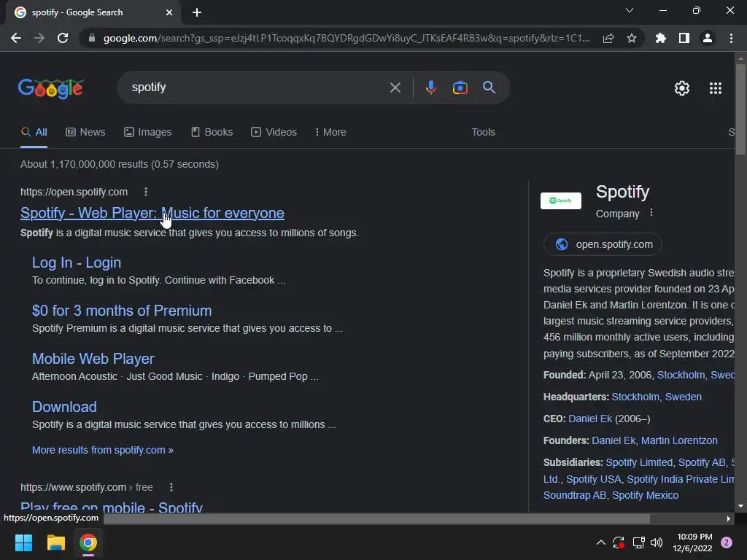Viewport: 747px width, 560px height.
Task: Open Martin Lorentzon founder link
Action: click(679, 440)
